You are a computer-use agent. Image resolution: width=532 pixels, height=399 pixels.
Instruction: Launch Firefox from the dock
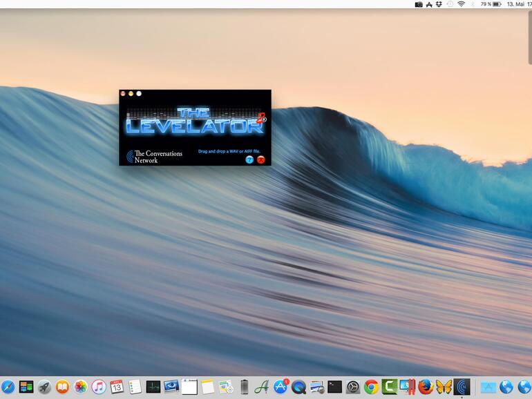426,387
